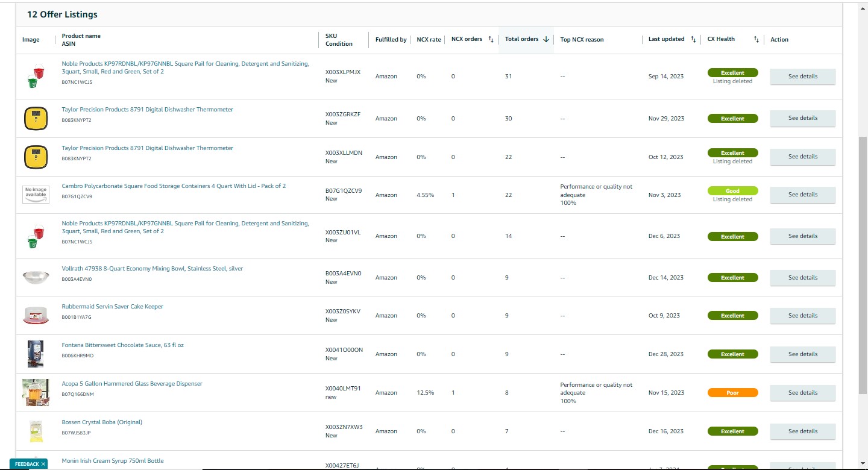Click the Acopa Beverage Dispenser image
This screenshot has width=868, height=470.
[x=36, y=392]
